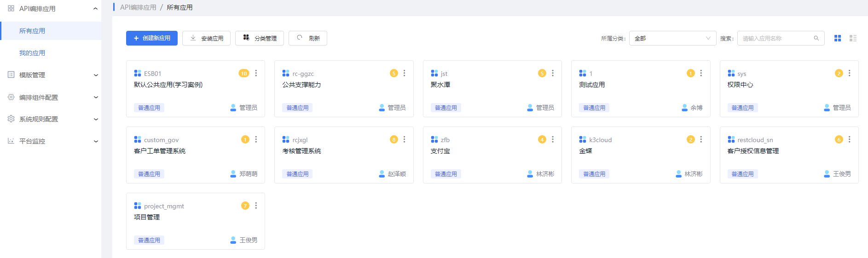Click rc-ggzc count badge 5
868x258 pixels.
pyautogui.click(x=393, y=73)
